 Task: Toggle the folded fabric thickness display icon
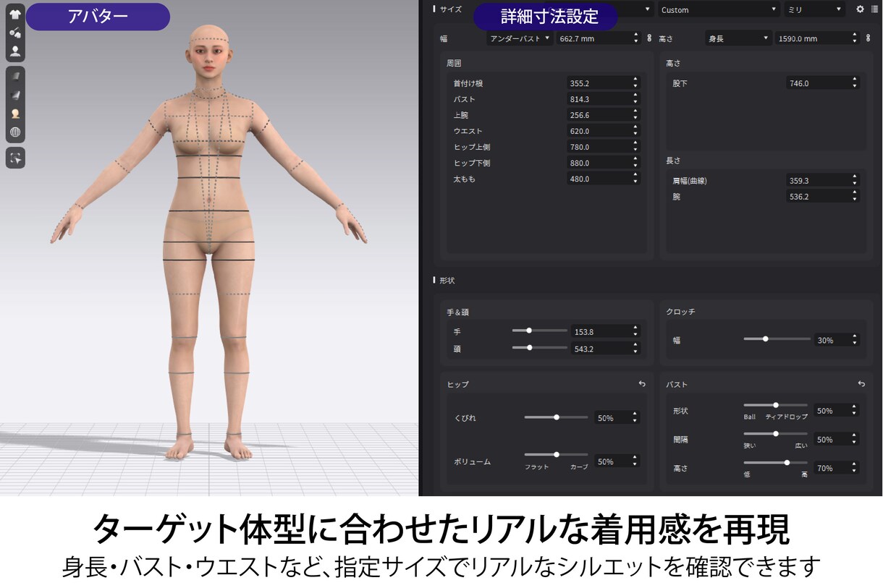click(x=14, y=95)
